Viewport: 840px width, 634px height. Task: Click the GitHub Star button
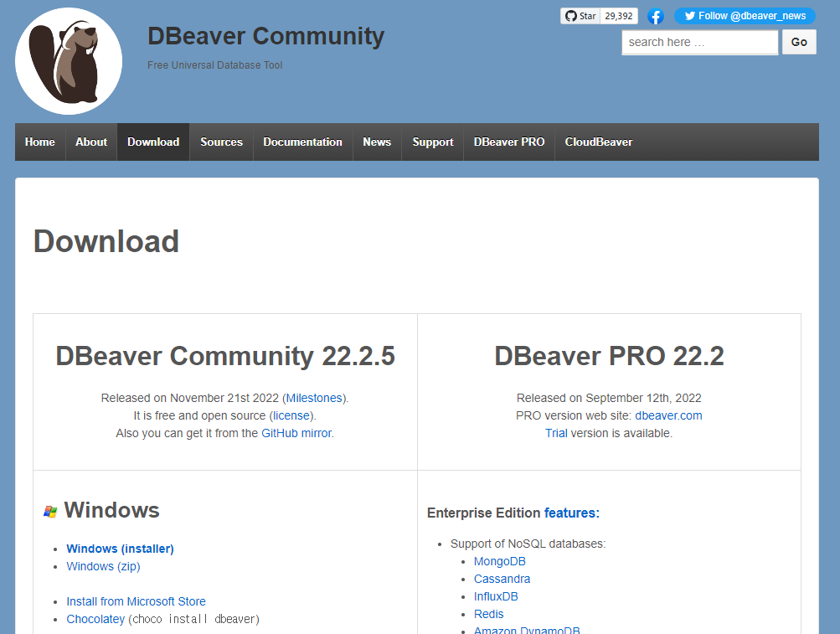580,16
